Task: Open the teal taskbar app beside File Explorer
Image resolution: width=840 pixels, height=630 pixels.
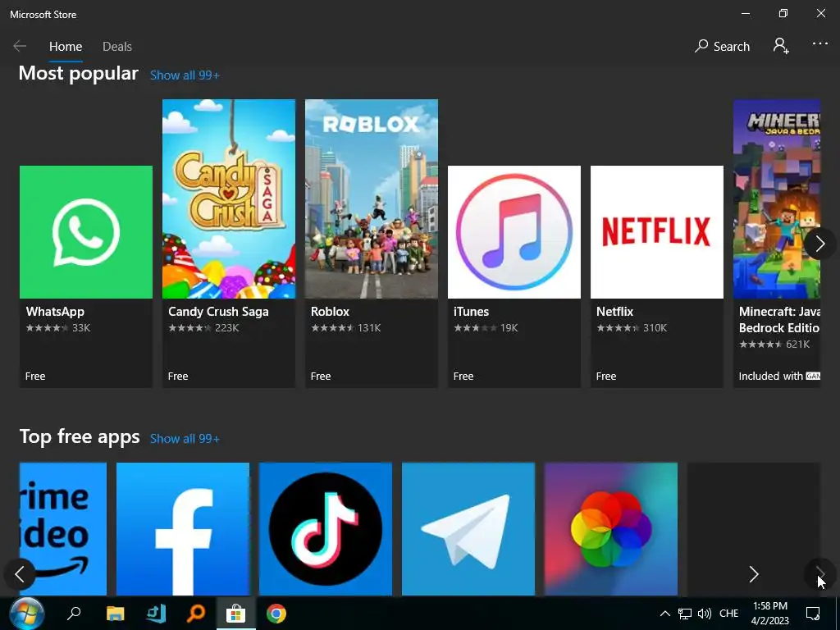Action: click(156, 614)
